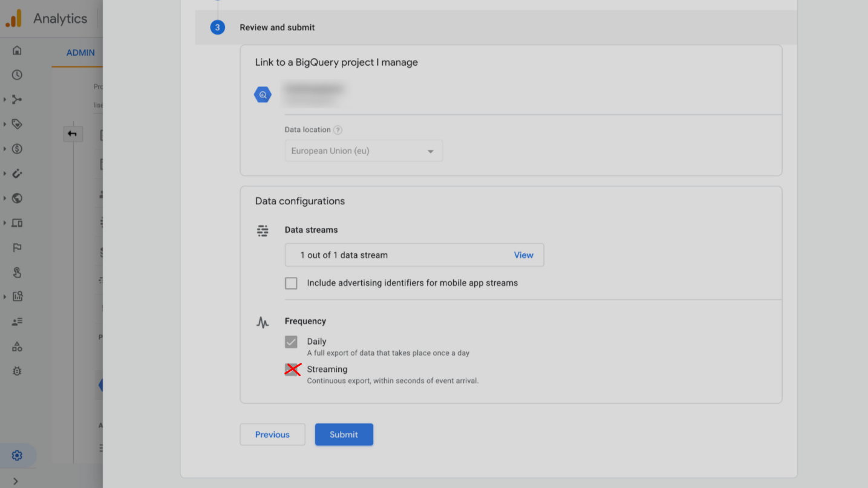Viewport: 868px width, 488px height.
Task: Expand the Tech devices section arrow
Action: [x=5, y=223]
